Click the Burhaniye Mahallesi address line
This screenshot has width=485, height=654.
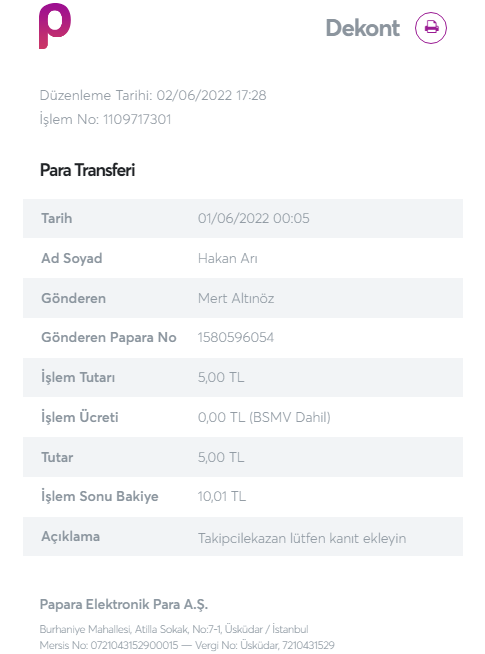(174, 629)
